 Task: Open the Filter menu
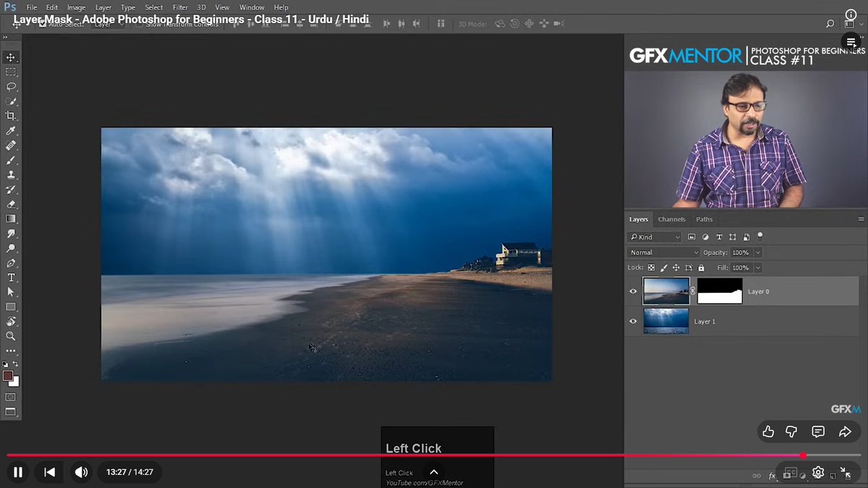180,7
